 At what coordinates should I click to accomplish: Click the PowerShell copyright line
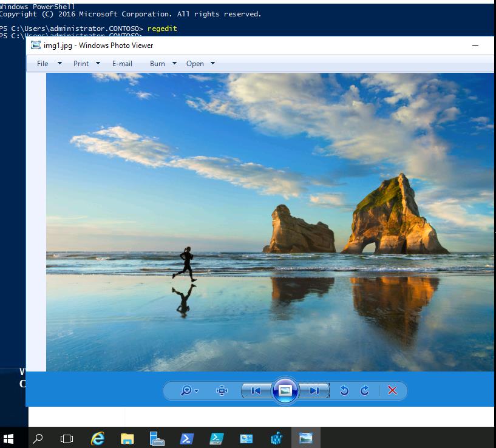click(x=131, y=14)
